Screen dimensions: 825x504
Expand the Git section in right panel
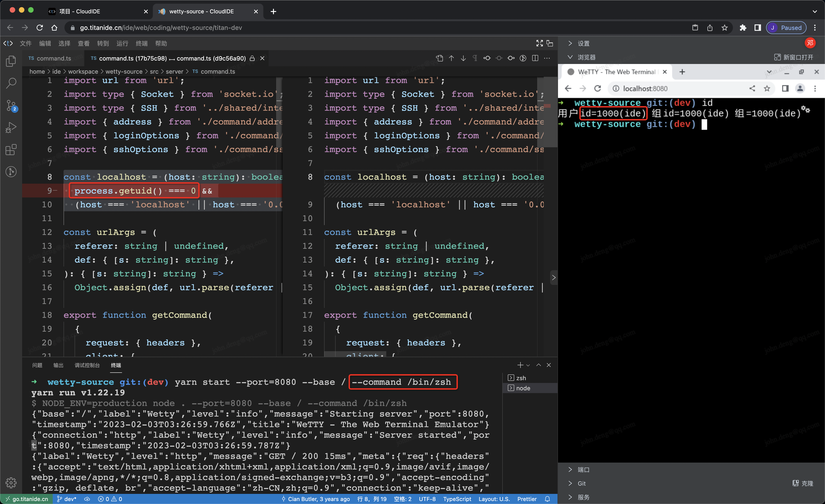581,483
